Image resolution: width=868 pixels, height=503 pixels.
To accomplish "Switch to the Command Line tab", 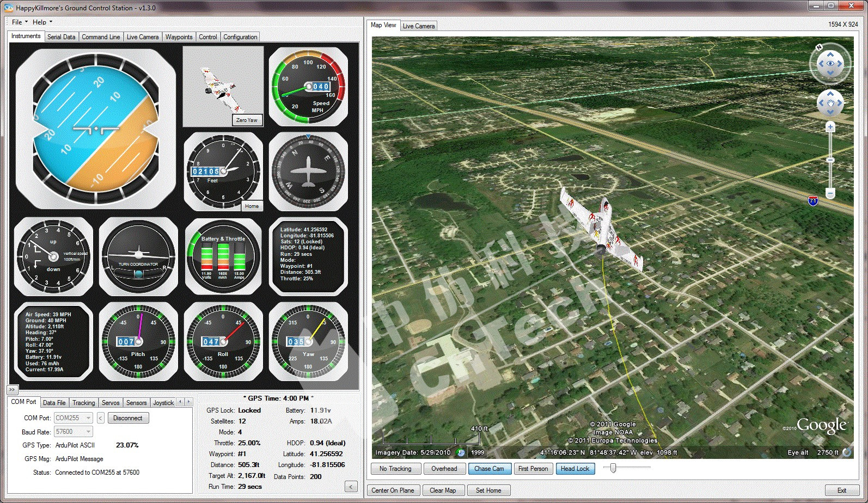I will [x=101, y=37].
